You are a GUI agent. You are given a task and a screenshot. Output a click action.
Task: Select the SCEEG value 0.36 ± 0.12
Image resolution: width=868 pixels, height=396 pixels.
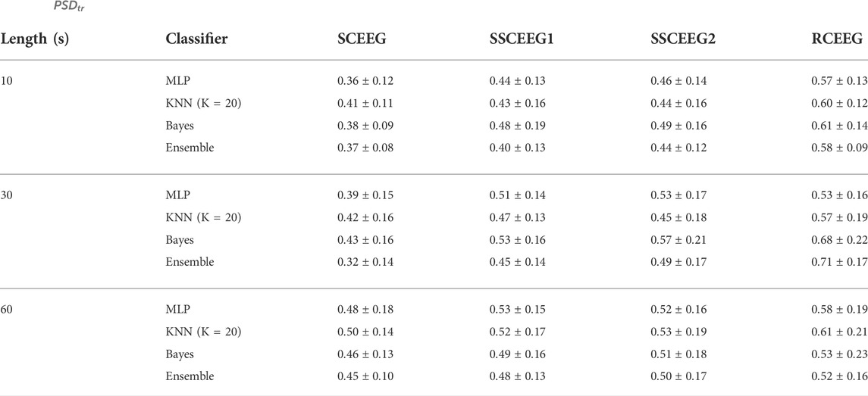click(365, 81)
